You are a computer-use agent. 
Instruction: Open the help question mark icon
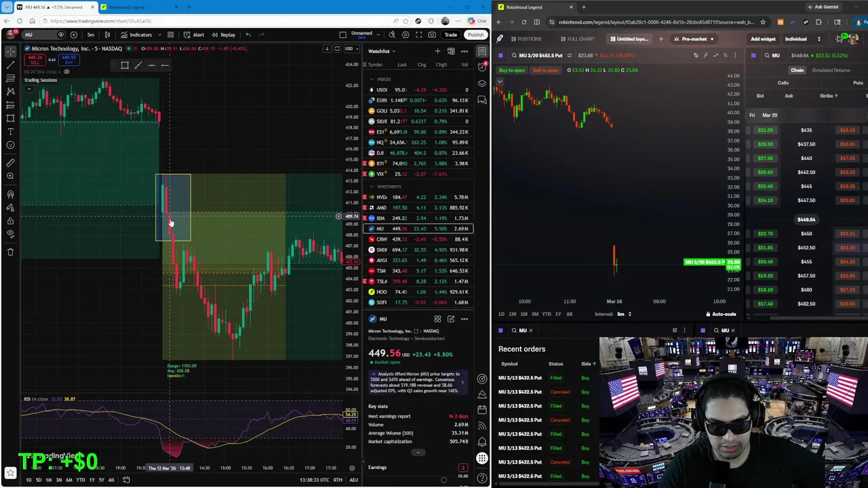pyautogui.click(x=482, y=479)
